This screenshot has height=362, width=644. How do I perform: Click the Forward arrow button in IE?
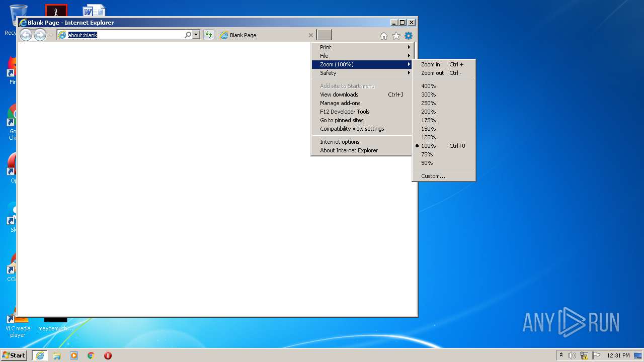tap(40, 35)
